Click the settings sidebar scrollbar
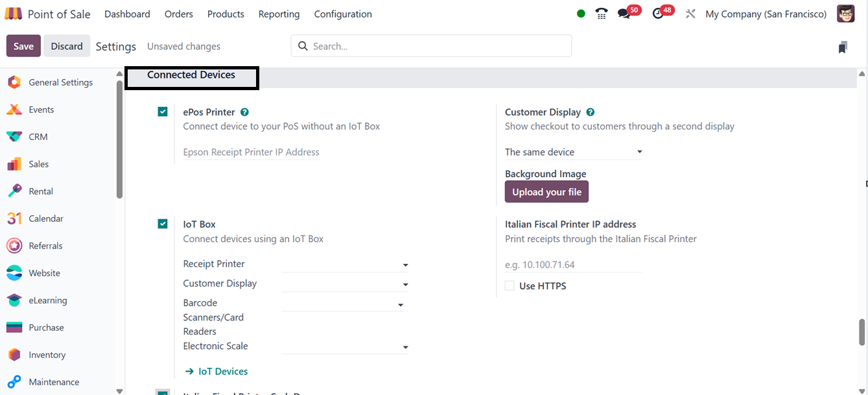868x395 pixels. (119, 139)
